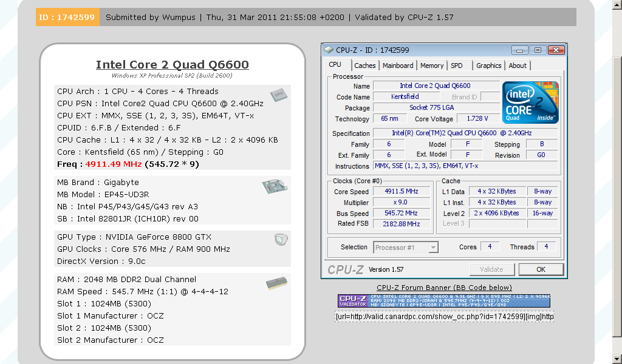Click the Validate button
The image size is (622, 364).
tap(492, 269)
